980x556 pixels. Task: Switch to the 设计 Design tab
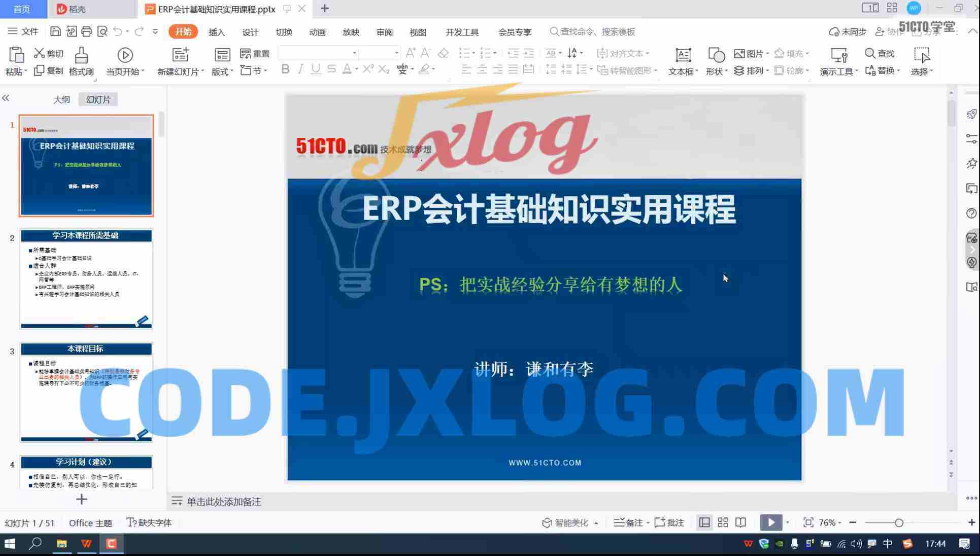[x=250, y=32]
